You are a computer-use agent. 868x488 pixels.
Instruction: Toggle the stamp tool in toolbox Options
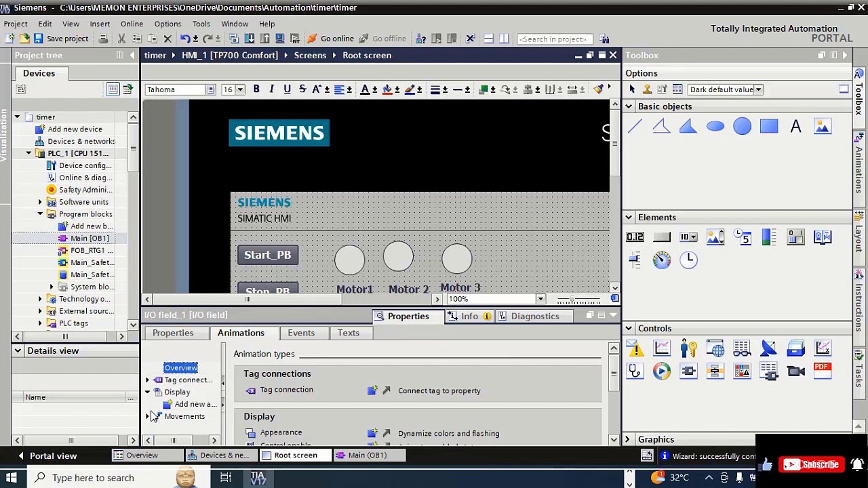[647, 89]
